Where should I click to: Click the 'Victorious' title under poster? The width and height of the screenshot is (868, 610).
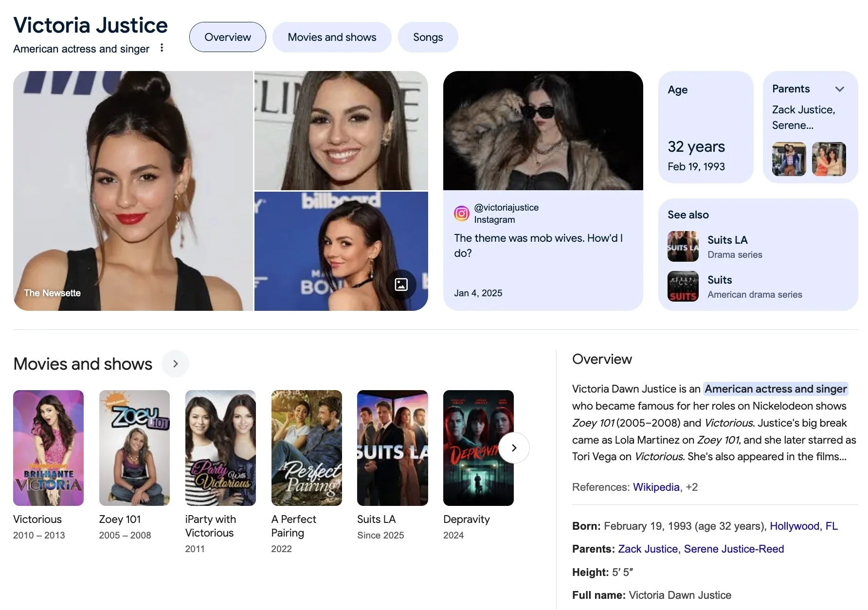(x=37, y=519)
